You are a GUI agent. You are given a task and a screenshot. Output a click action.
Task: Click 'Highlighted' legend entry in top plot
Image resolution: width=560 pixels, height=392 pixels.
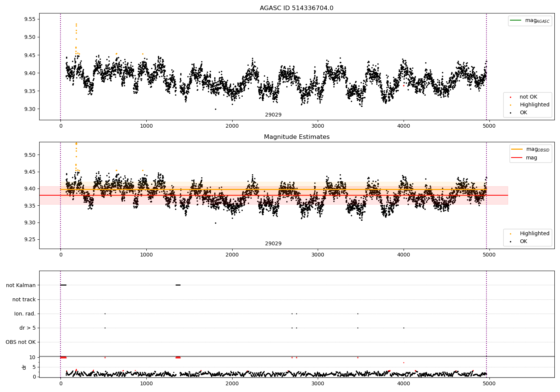point(535,105)
